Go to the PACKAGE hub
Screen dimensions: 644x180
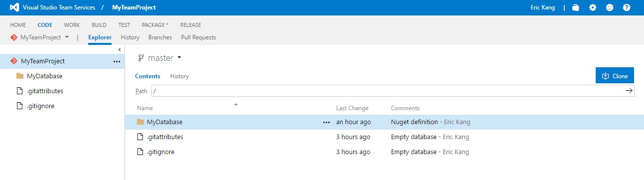(x=155, y=25)
